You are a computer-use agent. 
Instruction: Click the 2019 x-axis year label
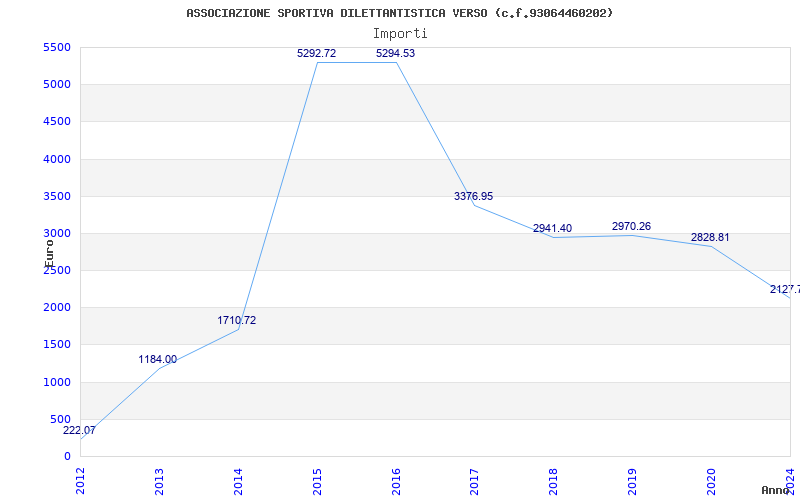[x=633, y=482]
